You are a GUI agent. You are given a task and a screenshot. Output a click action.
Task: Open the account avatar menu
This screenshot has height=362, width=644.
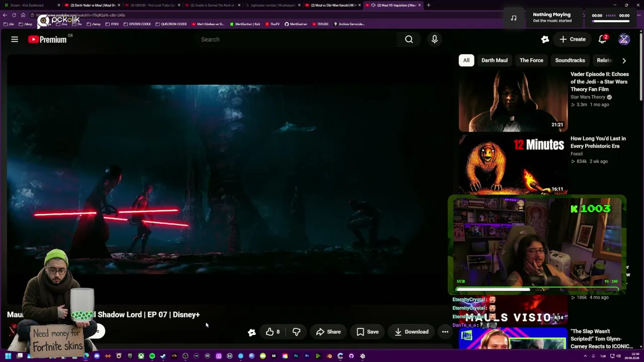point(624,39)
